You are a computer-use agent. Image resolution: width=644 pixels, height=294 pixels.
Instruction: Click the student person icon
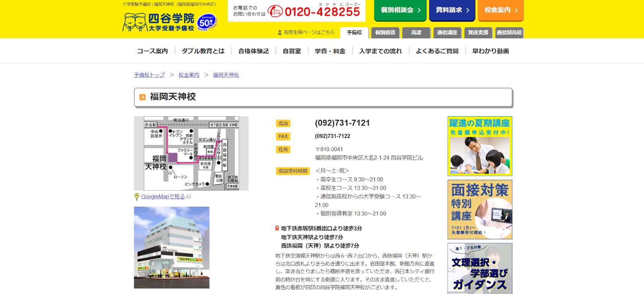(x=280, y=33)
